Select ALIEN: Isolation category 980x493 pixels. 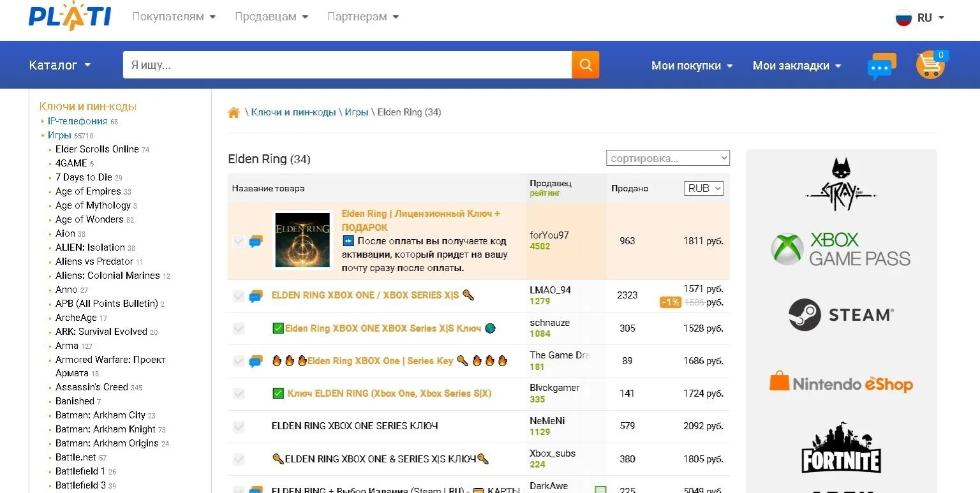click(x=90, y=247)
